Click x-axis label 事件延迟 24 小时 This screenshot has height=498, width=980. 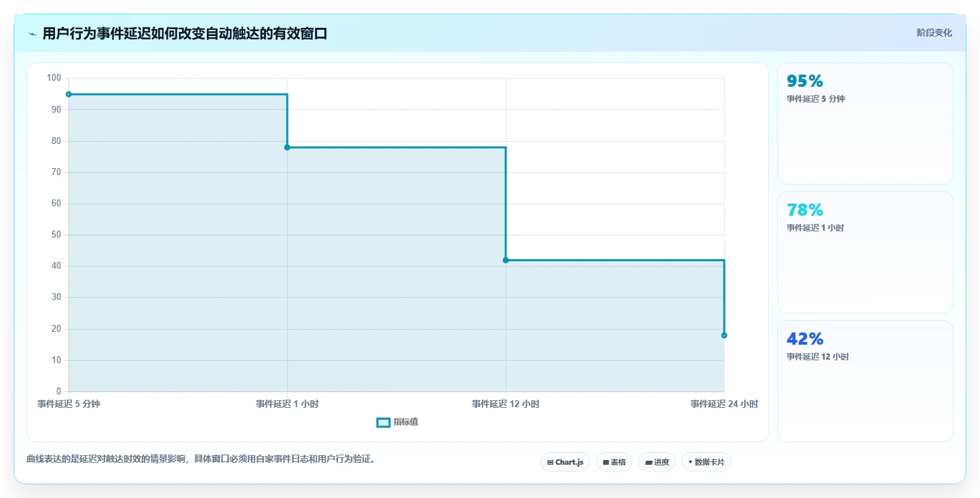tap(724, 404)
